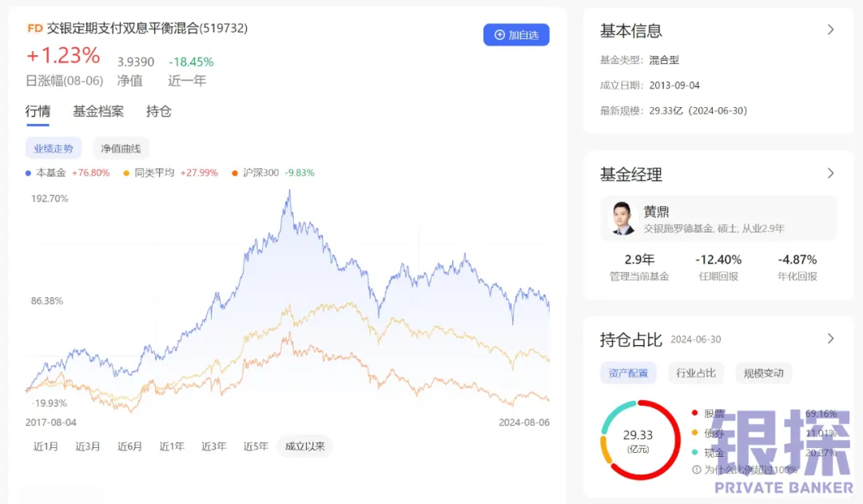Viewport: 863px width, 504px height.
Task: Select the 行业占比 holdings tab
Action: (x=696, y=373)
